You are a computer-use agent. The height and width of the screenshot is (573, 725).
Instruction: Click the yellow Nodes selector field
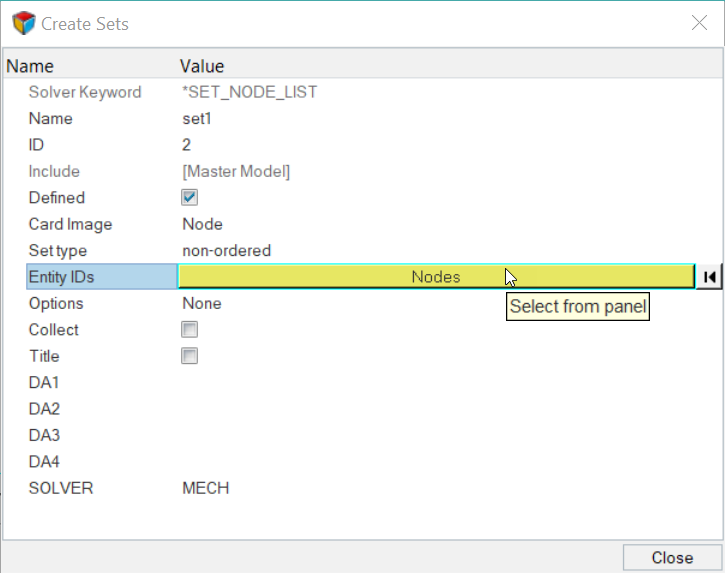coord(435,277)
